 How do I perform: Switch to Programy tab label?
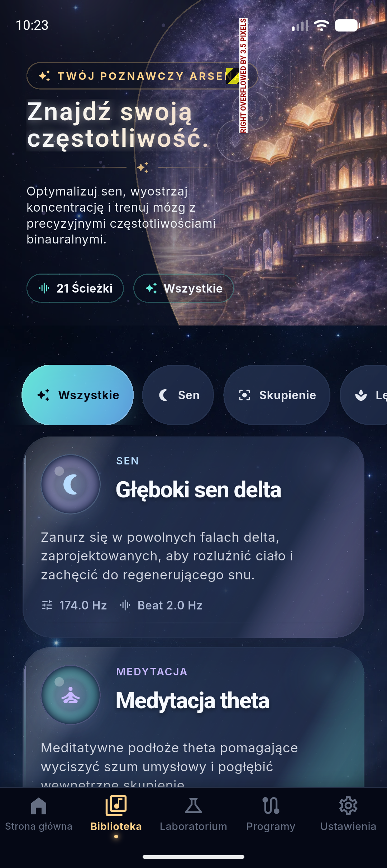pyautogui.click(x=271, y=826)
